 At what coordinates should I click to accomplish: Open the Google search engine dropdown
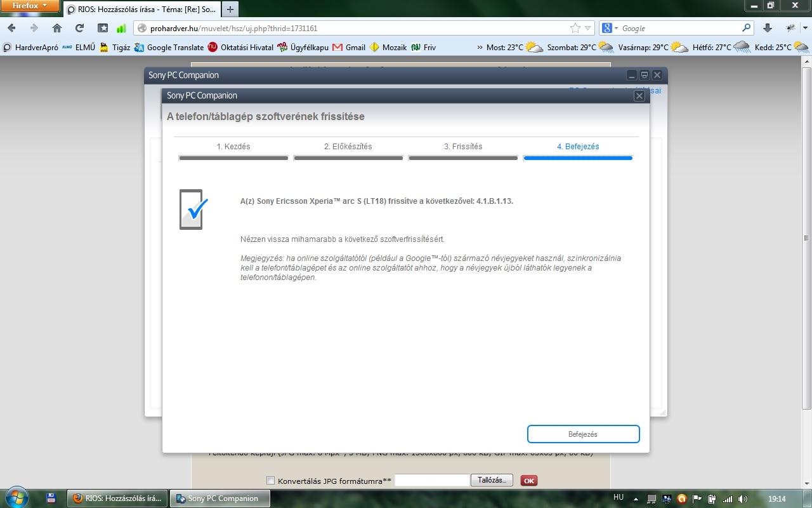[x=610, y=28]
